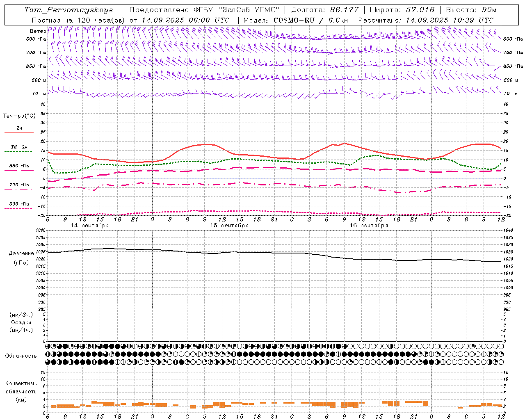The image size is (525, 420).
Task: Click the "500 гПа" entry in temperature legend
Action: click(x=19, y=204)
